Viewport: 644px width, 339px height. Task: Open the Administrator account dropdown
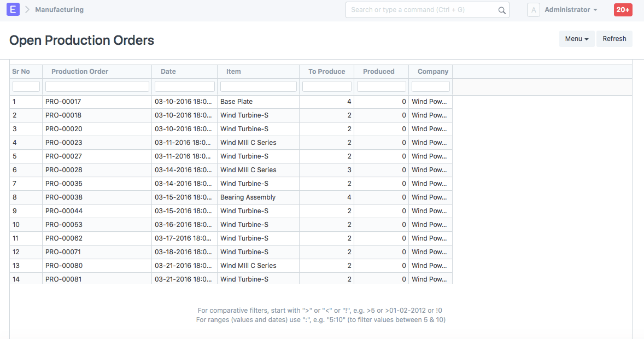[570, 9]
